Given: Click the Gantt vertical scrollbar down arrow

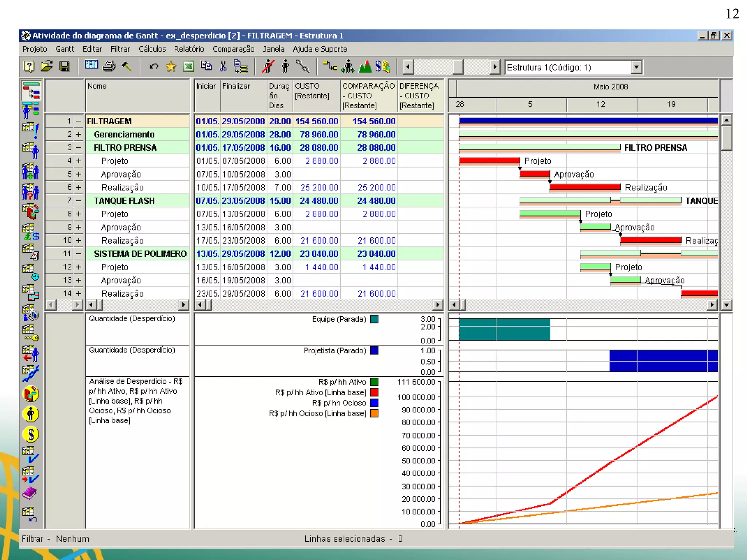Looking at the screenshot, I should (x=727, y=305).
